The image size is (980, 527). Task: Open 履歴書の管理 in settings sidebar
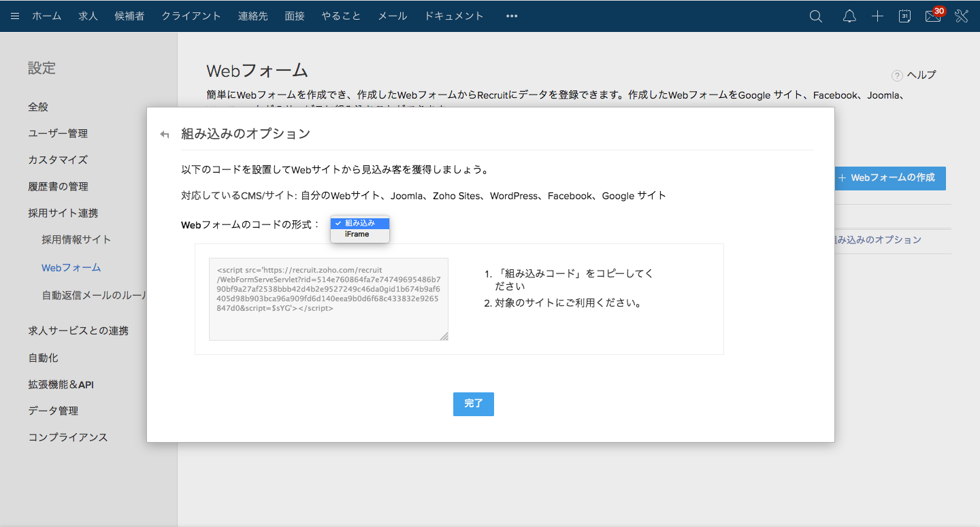pos(58,186)
